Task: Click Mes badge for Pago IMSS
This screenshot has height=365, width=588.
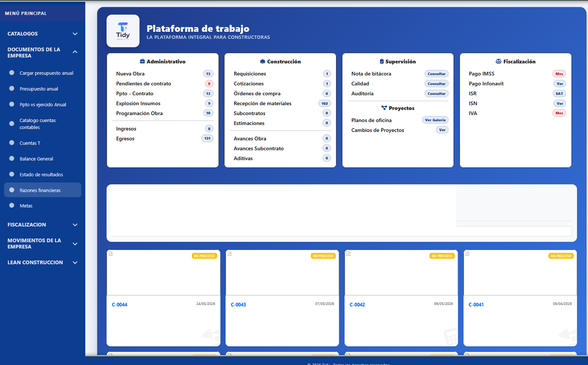Action: click(x=559, y=74)
